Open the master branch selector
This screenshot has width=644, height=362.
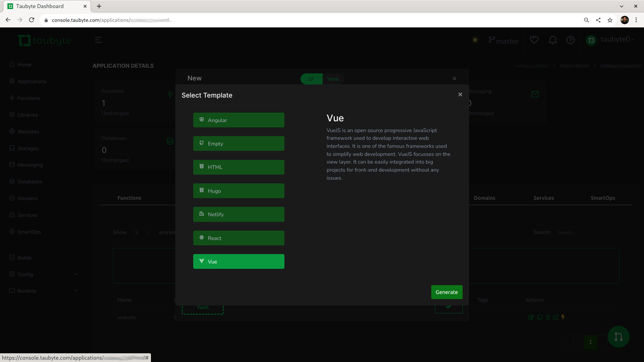click(x=503, y=41)
